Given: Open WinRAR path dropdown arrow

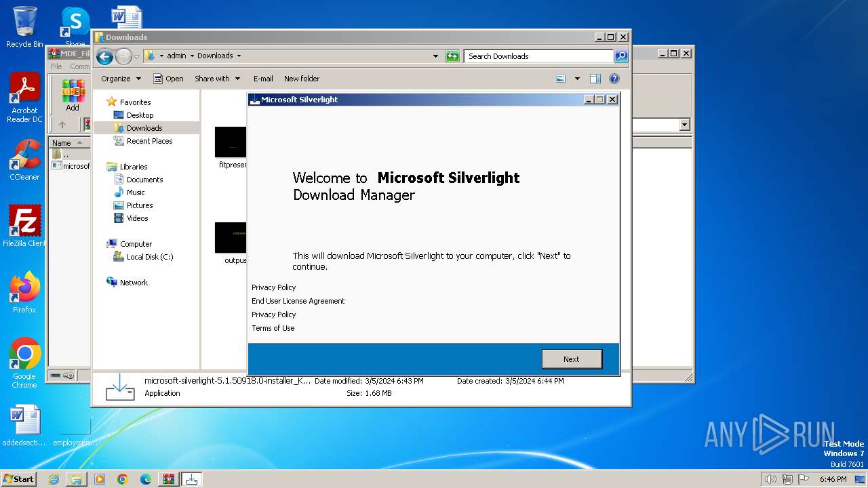Looking at the screenshot, I should pos(684,125).
